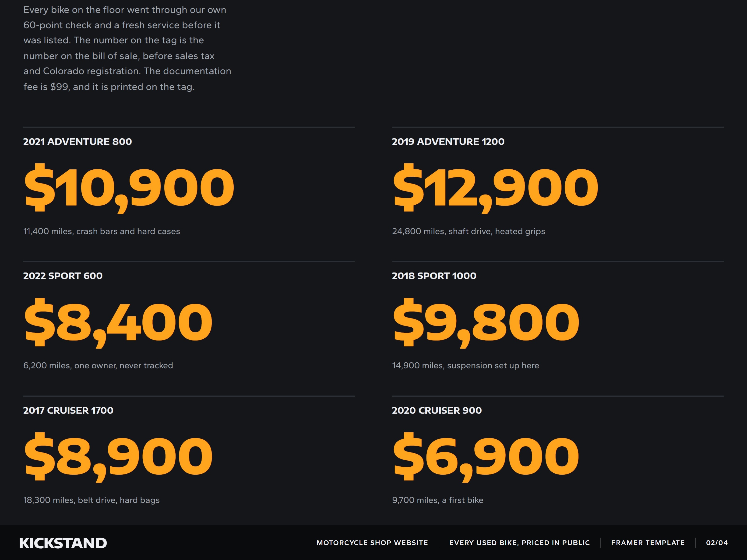Click the 60-point check intro paragraph
This screenshot has width=747, height=560.
click(x=127, y=48)
